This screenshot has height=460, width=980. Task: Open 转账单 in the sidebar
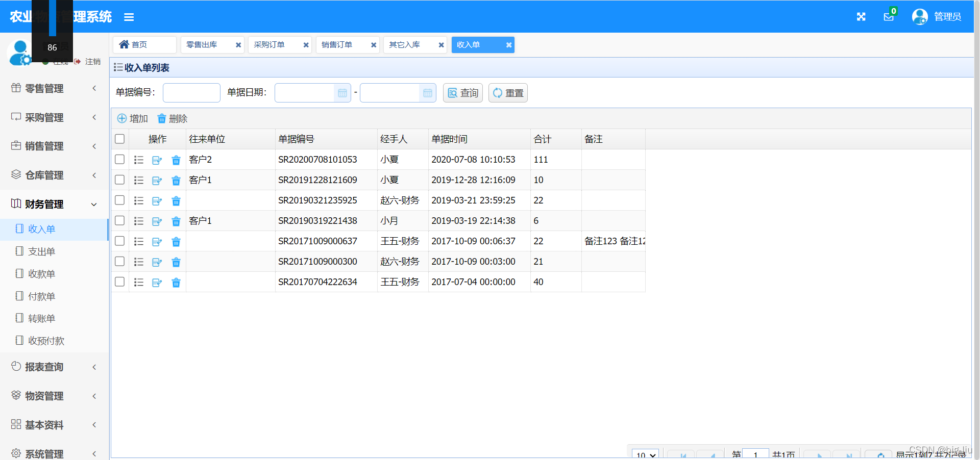54,318
